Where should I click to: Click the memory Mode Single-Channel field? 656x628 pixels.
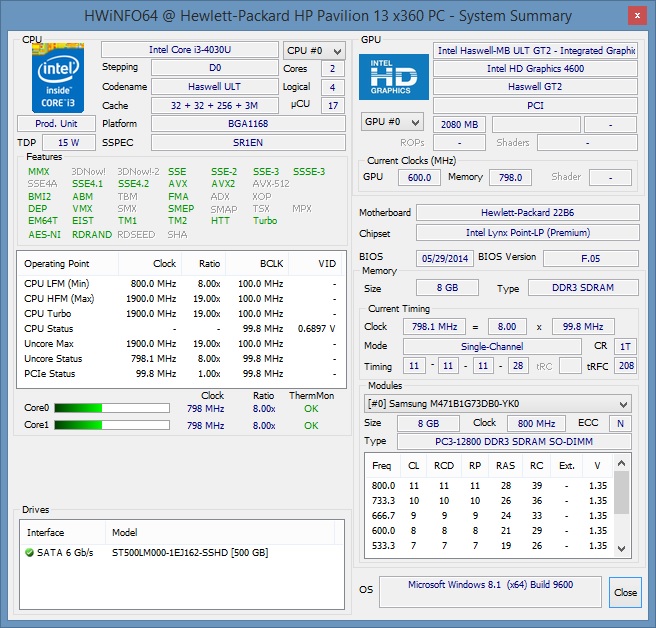(x=492, y=346)
